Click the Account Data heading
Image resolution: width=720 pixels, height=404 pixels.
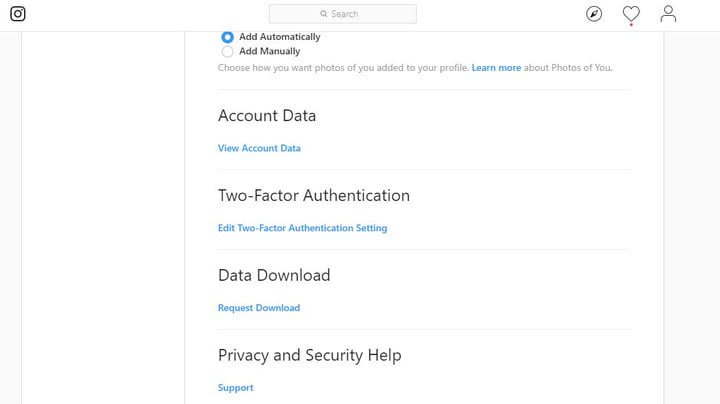click(267, 116)
